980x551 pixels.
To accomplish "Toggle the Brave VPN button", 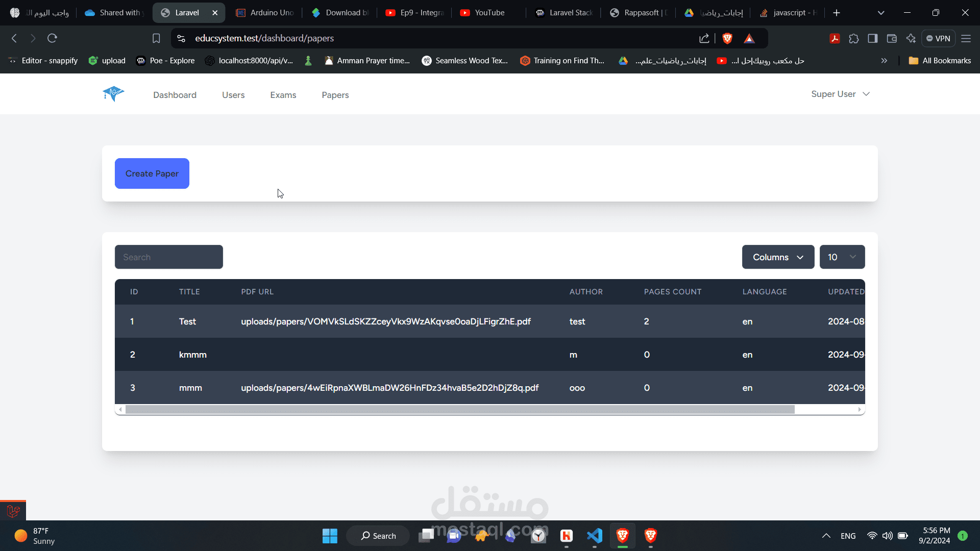I will click(938, 38).
